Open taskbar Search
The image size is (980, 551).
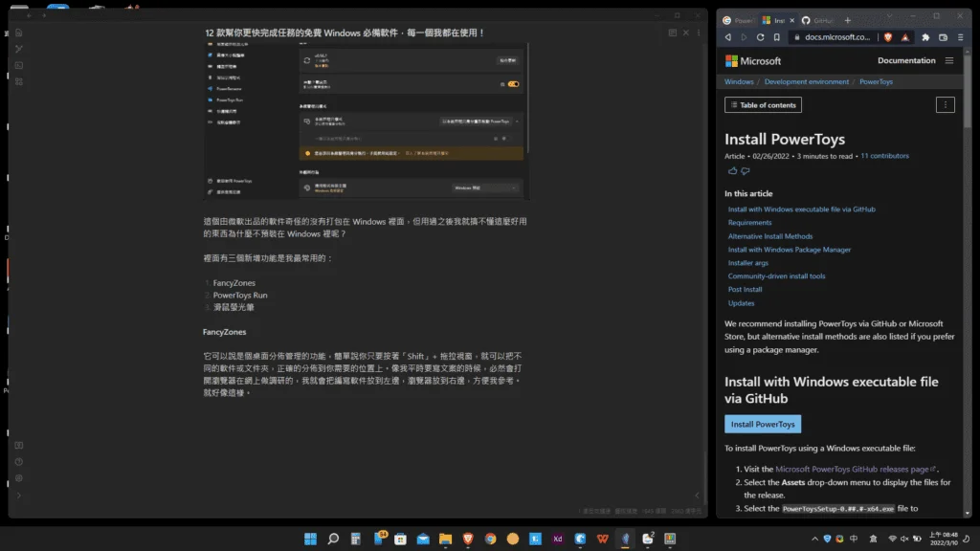[x=333, y=539]
